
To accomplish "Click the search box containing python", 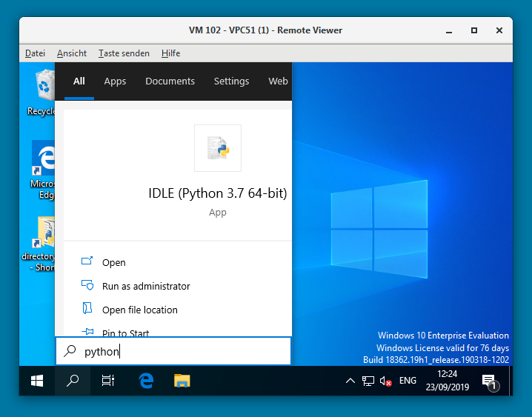I will [x=173, y=351].
